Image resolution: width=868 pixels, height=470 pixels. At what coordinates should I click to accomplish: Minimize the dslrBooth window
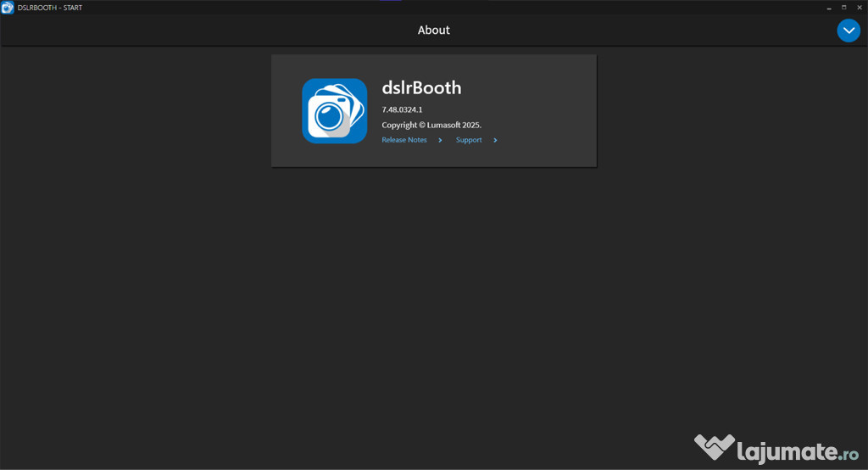point(829,8)
